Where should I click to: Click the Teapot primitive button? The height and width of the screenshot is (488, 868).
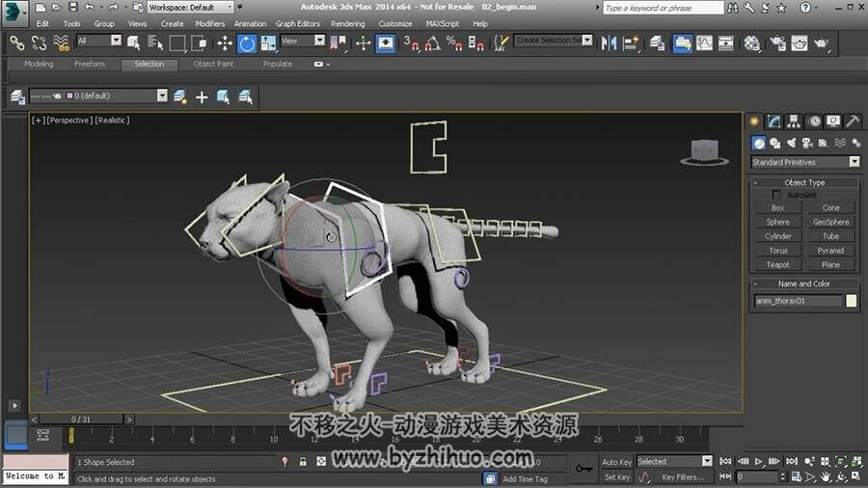[x=777, y=265]
